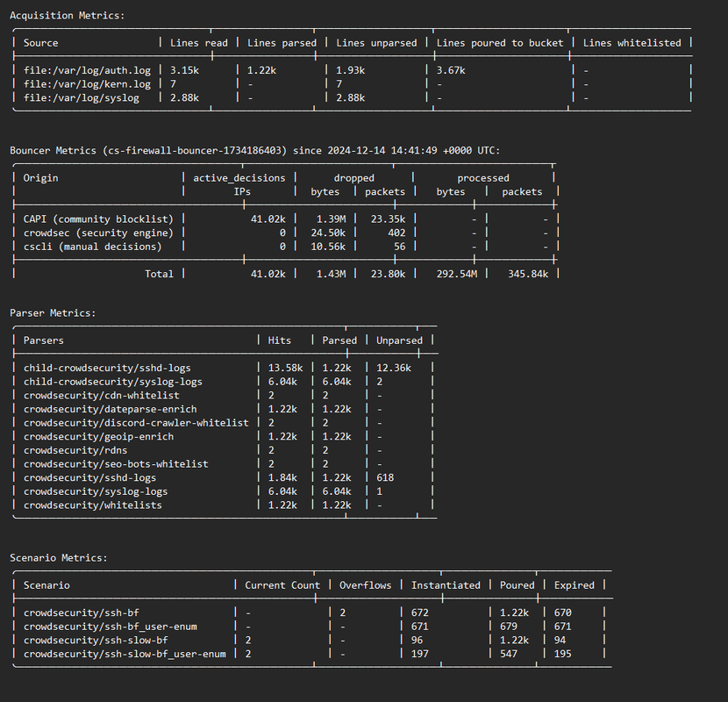728x702 pixels.
Task: Click the 402 dropped packets value
Action: click(x=396, y=233)
